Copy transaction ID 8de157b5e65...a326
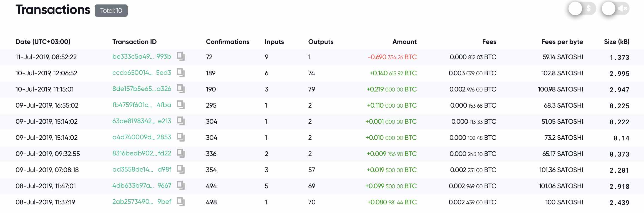The height and width of the screenshot is (213, 644). click(x=181, y=89)
